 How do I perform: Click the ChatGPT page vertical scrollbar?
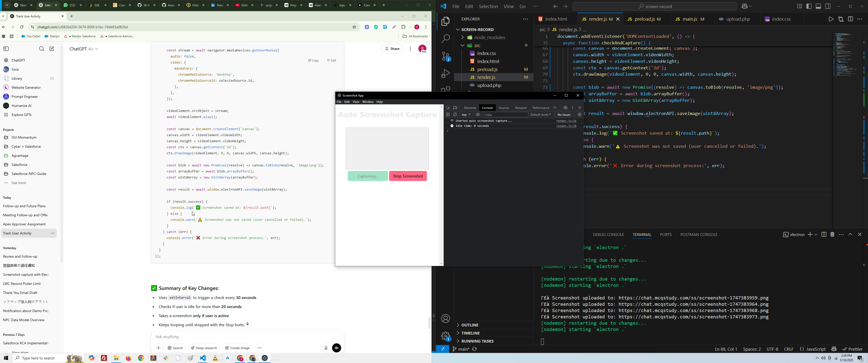click(x=429, y=323)
